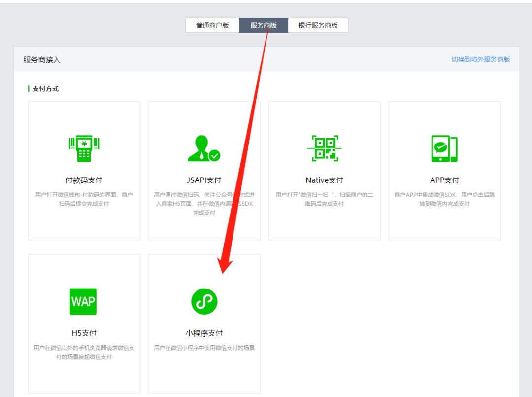
Task: Switch to the 普通商户版 tab
Action: click(212, 25)
